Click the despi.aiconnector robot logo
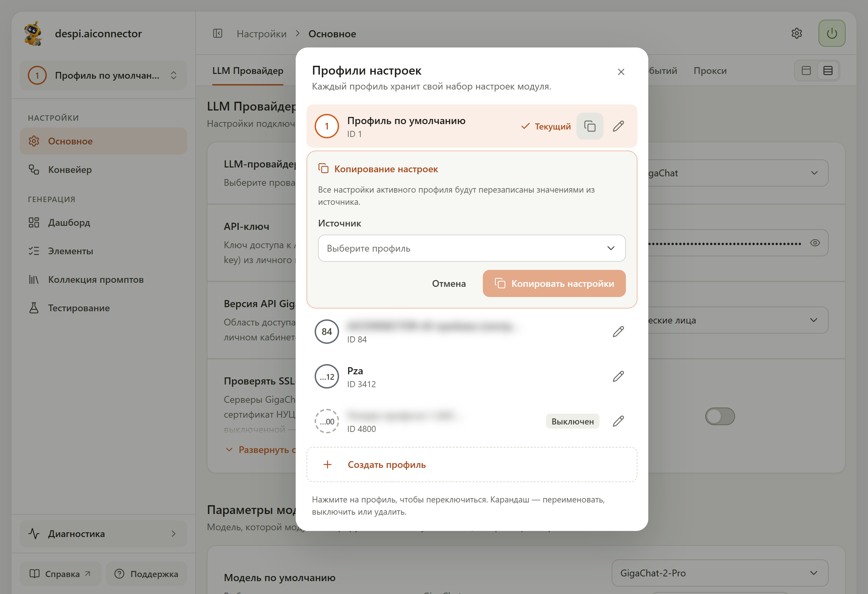The width and height of the screenshot is (868, 594). tap(33, 33)
